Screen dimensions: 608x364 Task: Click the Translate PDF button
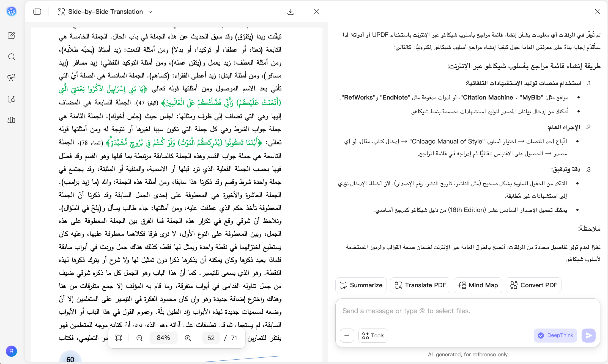coord(420,285)
